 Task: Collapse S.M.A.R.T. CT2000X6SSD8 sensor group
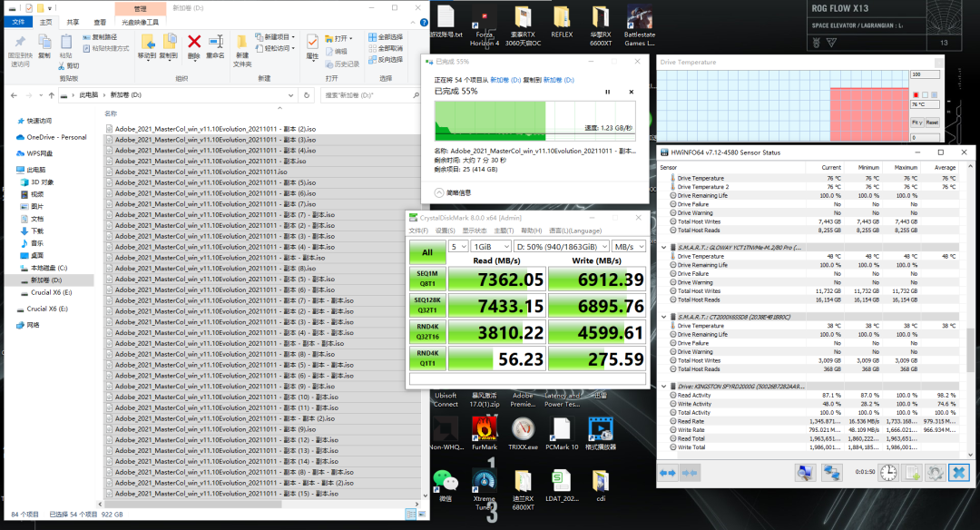[663, 317]
